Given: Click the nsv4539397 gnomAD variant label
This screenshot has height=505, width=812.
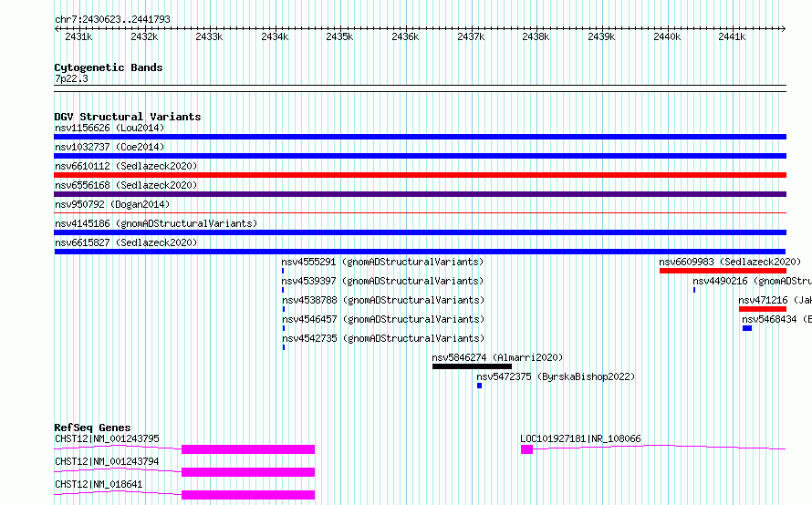Looking at the screenshot, I should pyautogui.click(x=382, y=281).
